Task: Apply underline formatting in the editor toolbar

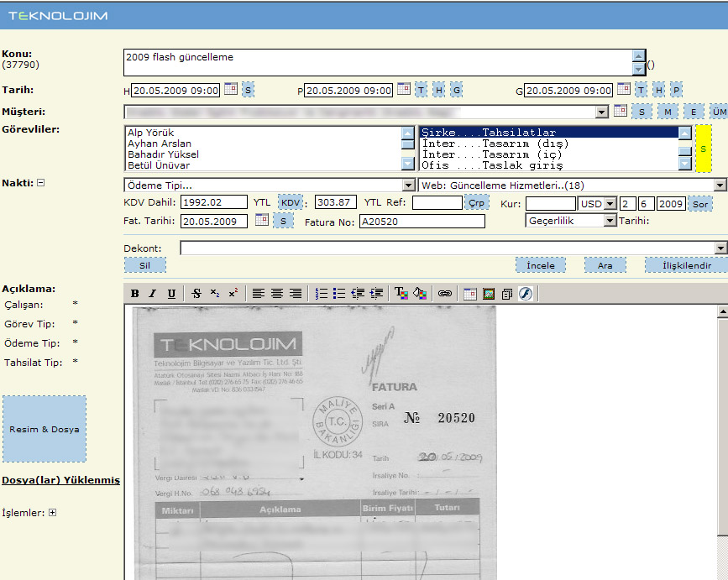Action: tap(171, 294)
